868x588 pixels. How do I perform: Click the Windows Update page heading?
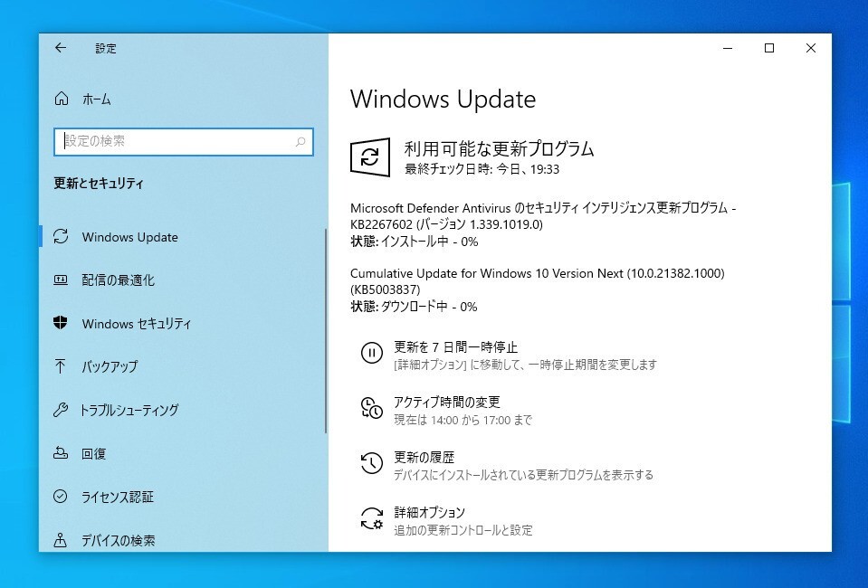[x=443, y=100]
